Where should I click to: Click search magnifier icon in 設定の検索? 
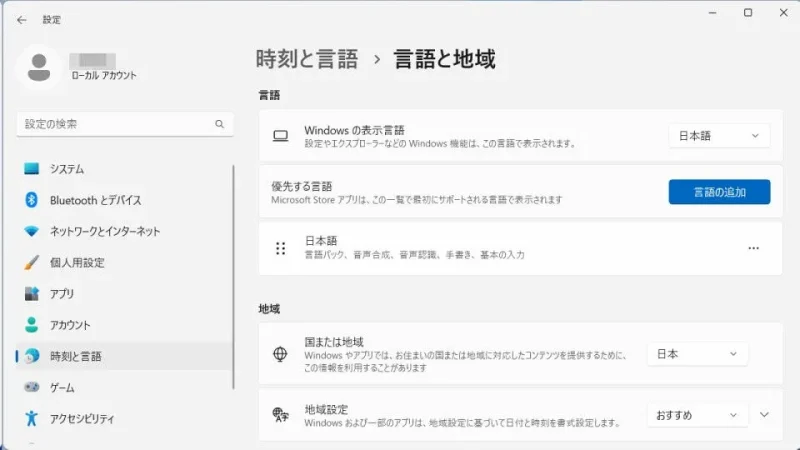click(220, 124)
